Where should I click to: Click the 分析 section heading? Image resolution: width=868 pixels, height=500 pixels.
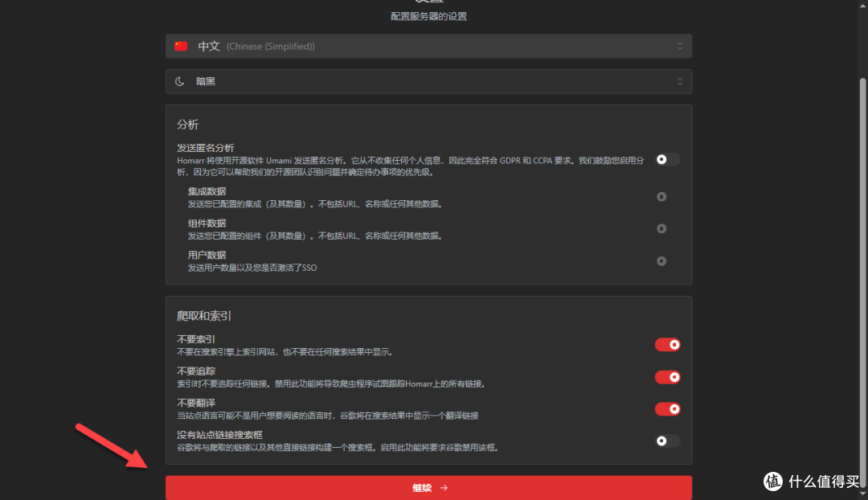click(x=187, y=125)
